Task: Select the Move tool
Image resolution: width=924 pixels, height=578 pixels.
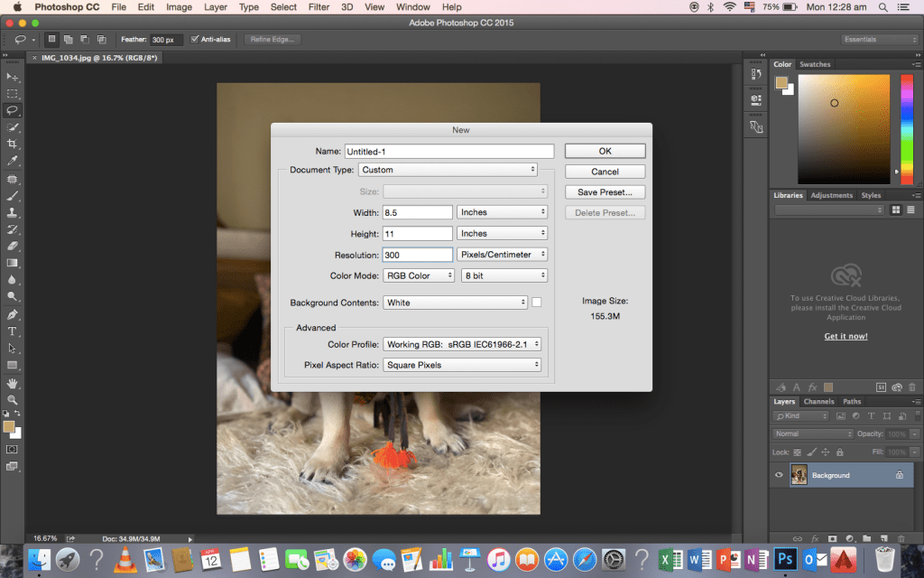Action: pyautogui.click(x=13, y=77)
